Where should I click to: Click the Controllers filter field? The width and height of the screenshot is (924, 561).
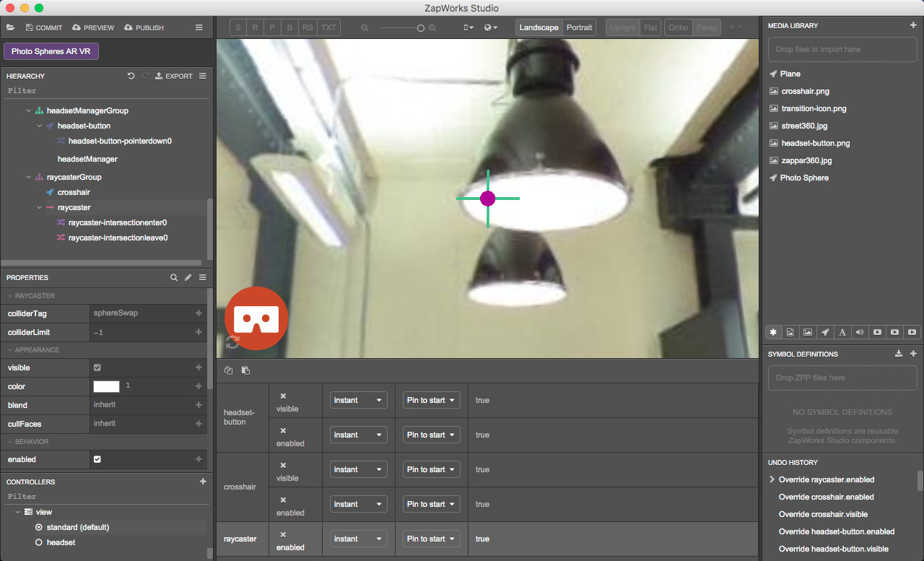tap(107, 497)
